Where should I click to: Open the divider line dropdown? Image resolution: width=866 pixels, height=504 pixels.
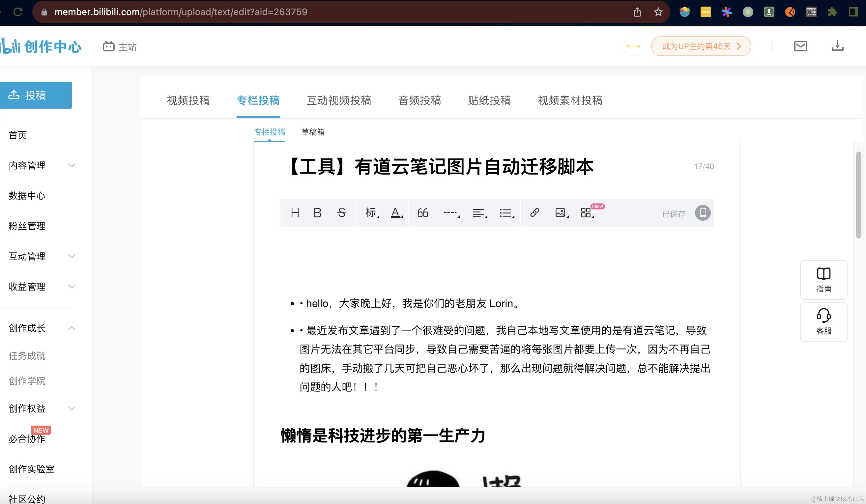(451, 213)
